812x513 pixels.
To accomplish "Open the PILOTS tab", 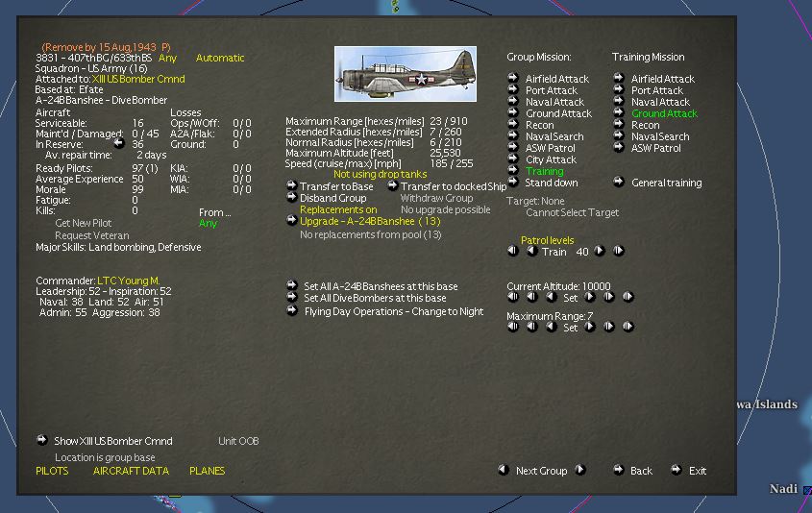I will click(x=52, y=471).
